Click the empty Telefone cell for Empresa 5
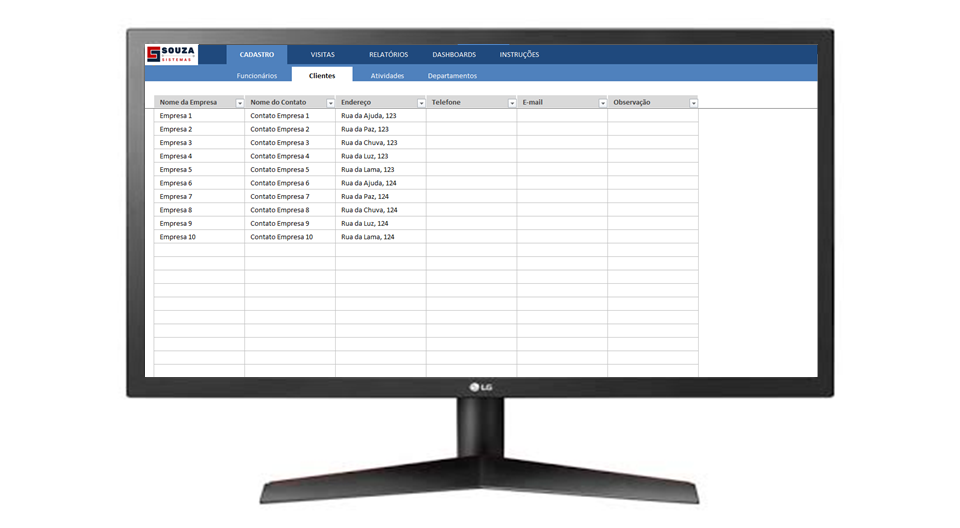This screenshot has width=960, height=528. tap(471, 170)
